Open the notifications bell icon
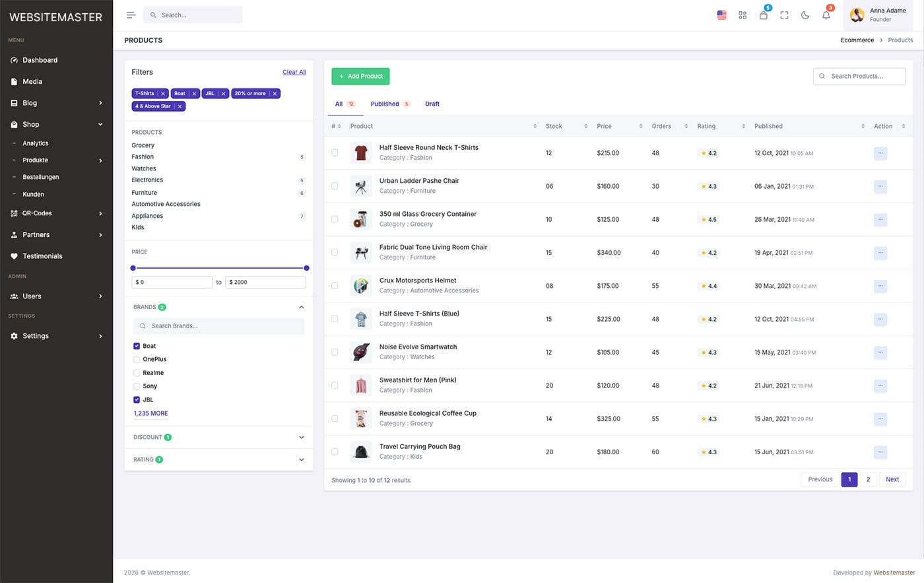 826,15
